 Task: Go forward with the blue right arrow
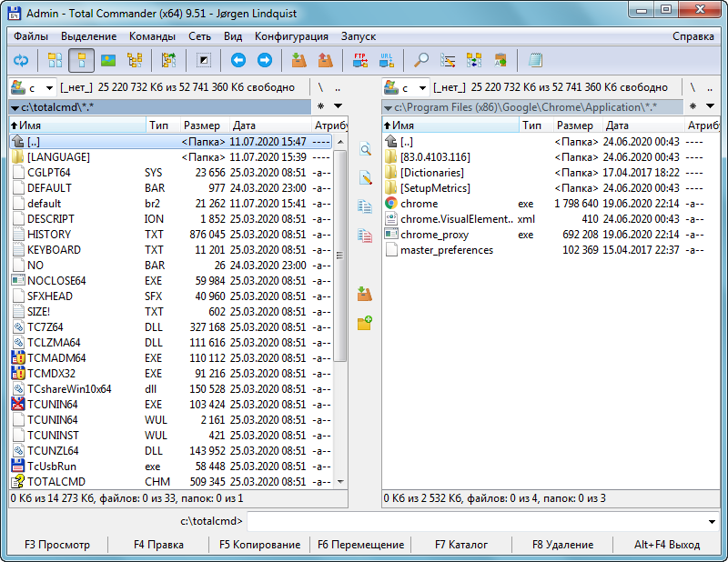click(x=265, y=60)
